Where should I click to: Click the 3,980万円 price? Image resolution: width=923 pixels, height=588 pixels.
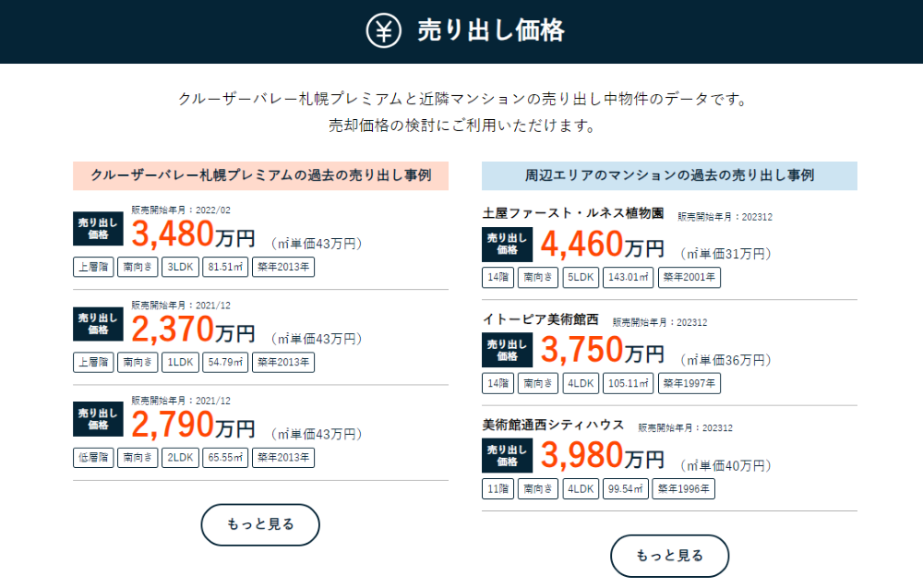[x=602, y=456]
